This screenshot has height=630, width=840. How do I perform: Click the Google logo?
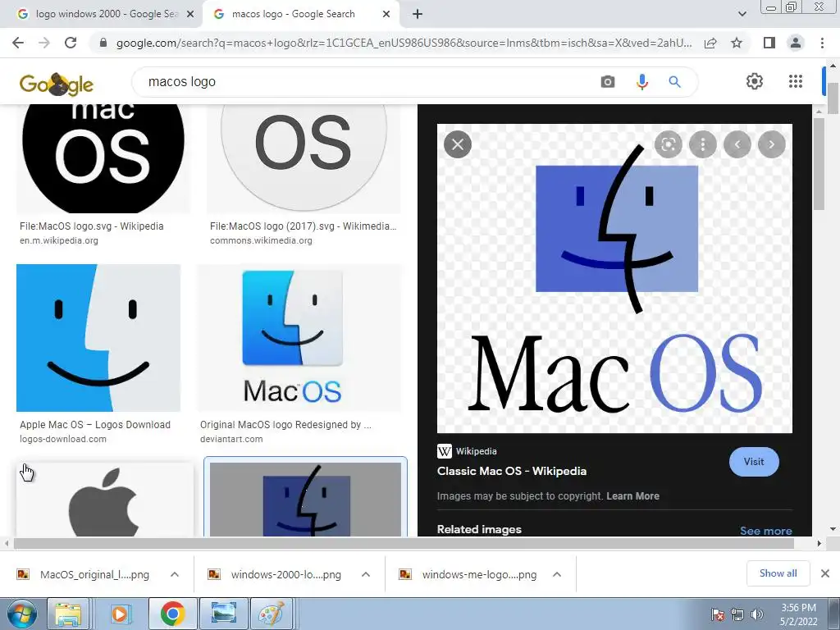pyautogui.click(x=57, y=84)
